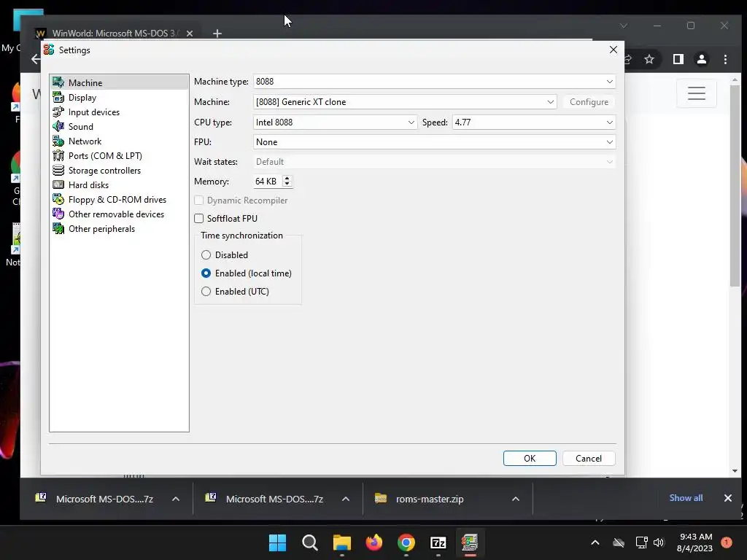
Task: Select Enabled (UTC) radio button
Action: pos(206,292)
